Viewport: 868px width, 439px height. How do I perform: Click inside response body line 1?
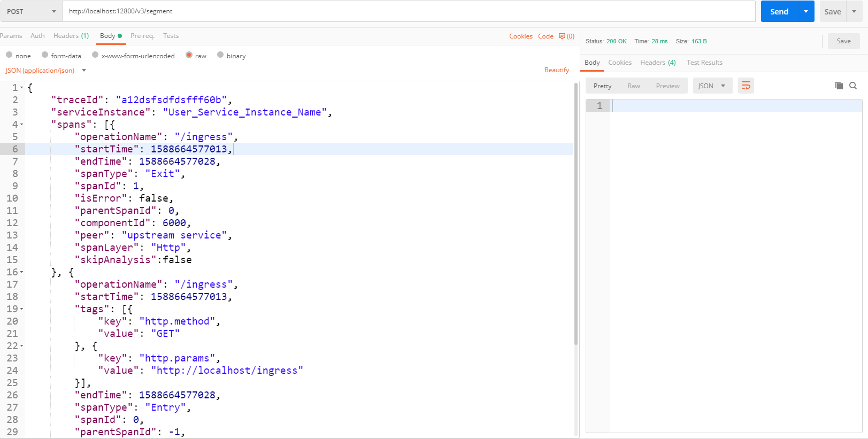736,106
